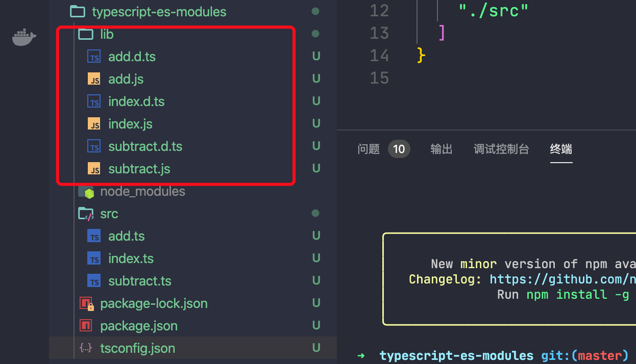Click the TS icon beside subtract.ts
The width and height of the screenshot is (636, 364).
94,281
